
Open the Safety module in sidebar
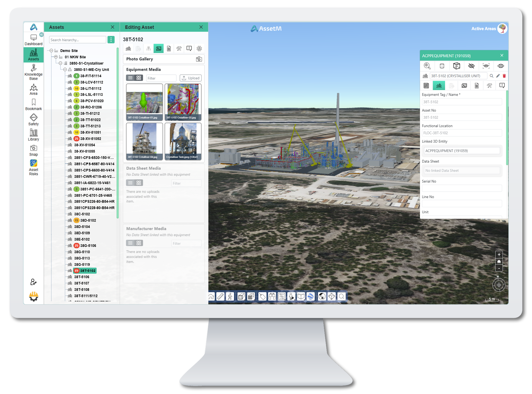point(33,120)
